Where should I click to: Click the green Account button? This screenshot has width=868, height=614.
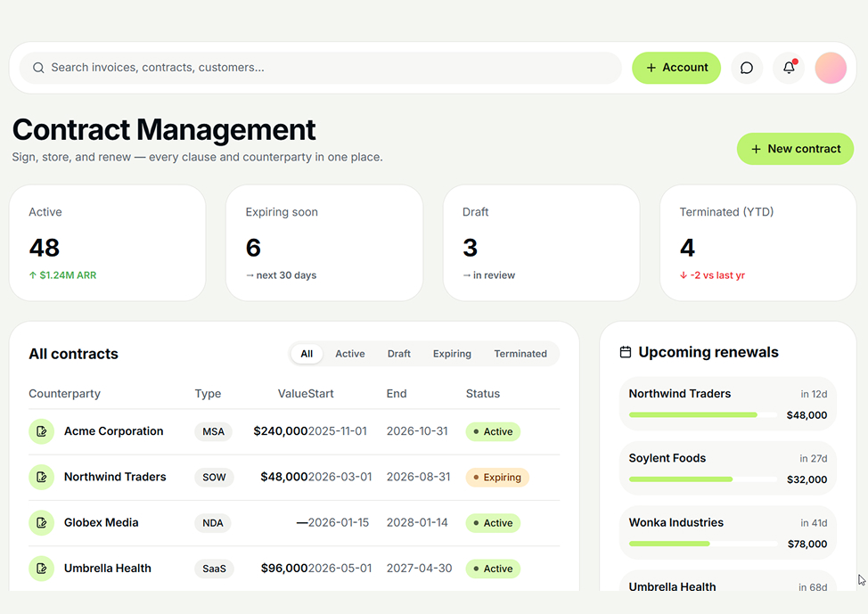coord(676,68)
